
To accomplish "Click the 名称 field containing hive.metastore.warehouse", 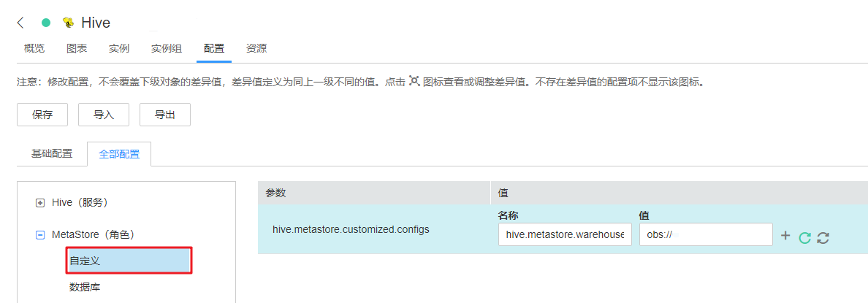I will [x=565, y=234].
